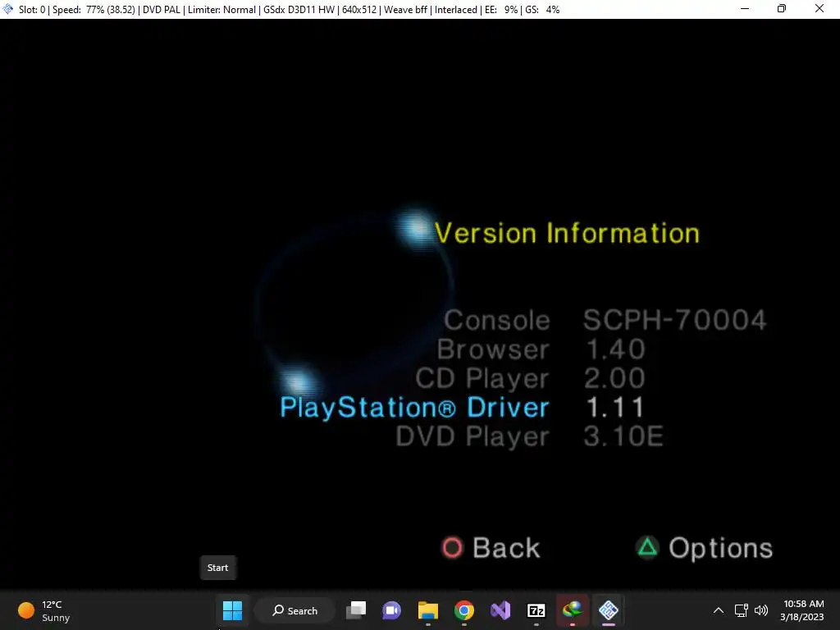The width and height of the screenshot is (840, 630).
Task: Select the Browser row label
Action: tap(493, 349)
